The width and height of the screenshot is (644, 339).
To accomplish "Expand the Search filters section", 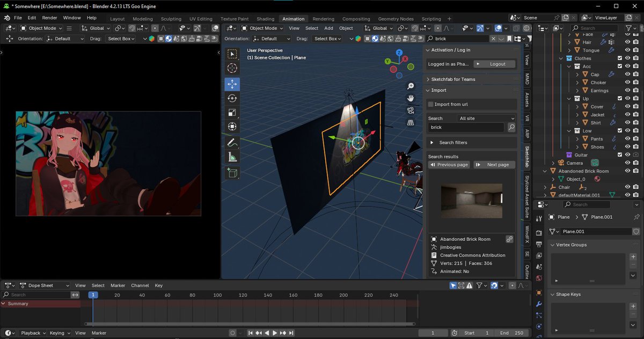I will click(x=472, y=143).
